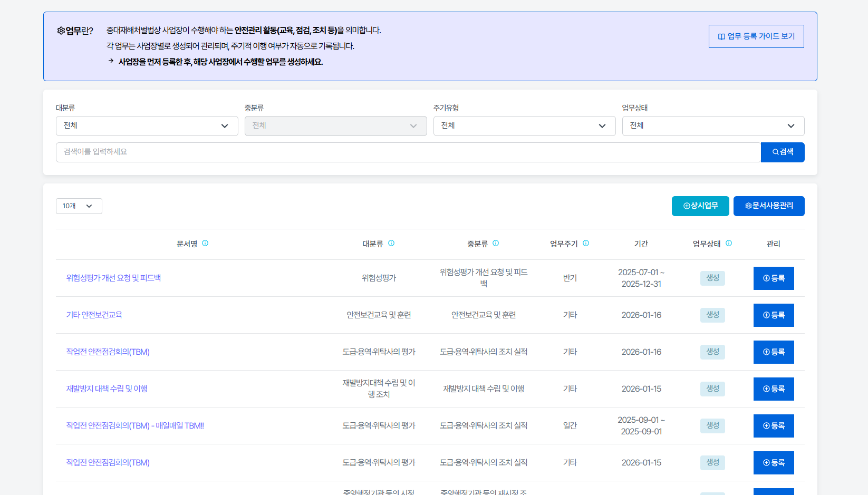Click the info icon beside 문서명 column header
Viewport: 868px width, 495px height.
click(x=206, y=243)
